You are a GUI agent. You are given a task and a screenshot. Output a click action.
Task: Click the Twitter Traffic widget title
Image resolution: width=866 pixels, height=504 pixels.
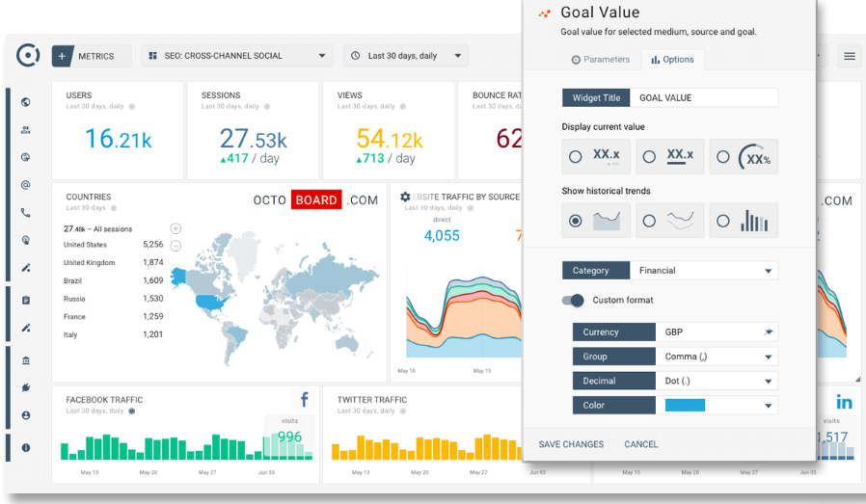[372, 400]
